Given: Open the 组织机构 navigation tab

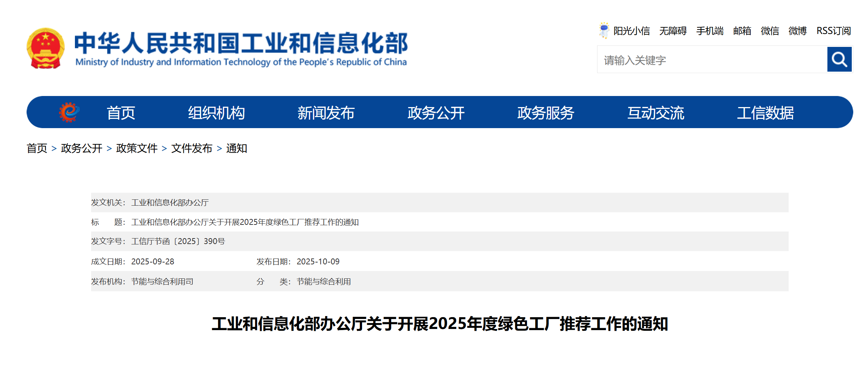Looking at the screenshot, I should (x=216, y=113).
